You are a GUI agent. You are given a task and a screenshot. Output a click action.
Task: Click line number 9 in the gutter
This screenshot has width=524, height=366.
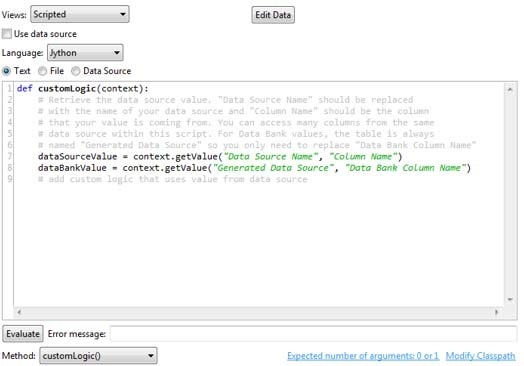[x=10, y=179]
